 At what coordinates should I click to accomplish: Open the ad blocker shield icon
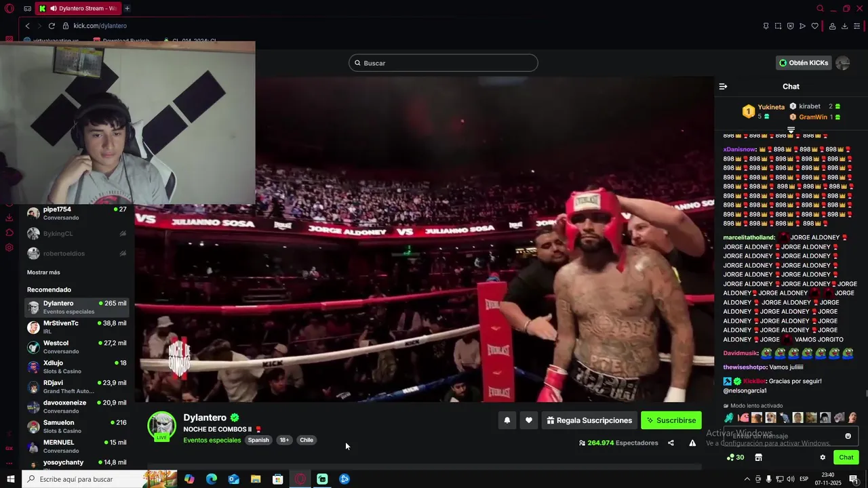tap(790, 26)
